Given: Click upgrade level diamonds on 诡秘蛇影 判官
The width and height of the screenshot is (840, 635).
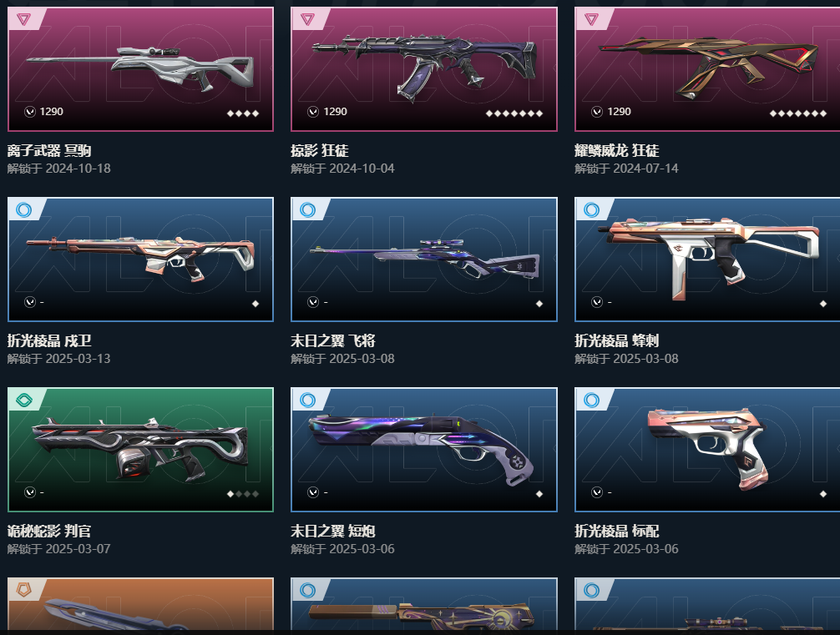Looking at the screenshot, I should (243, 494).
